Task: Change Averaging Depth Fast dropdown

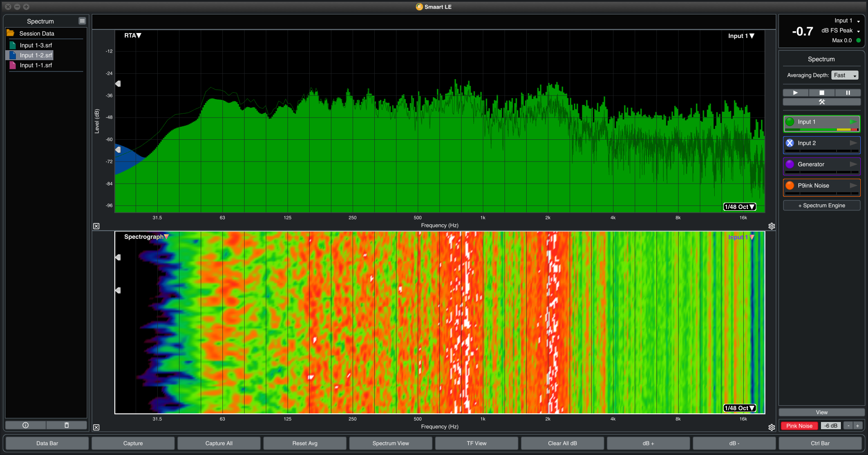Action: click(x=844, y=75)
